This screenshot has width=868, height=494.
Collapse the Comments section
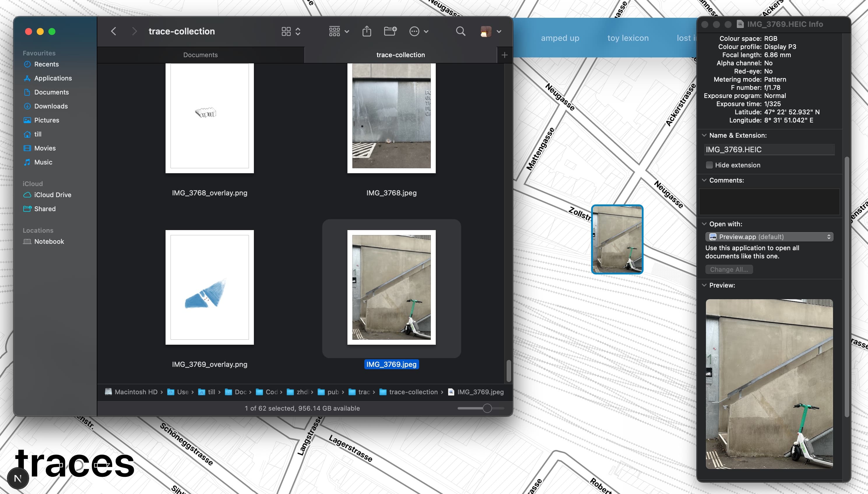click(x=705, y=180)
